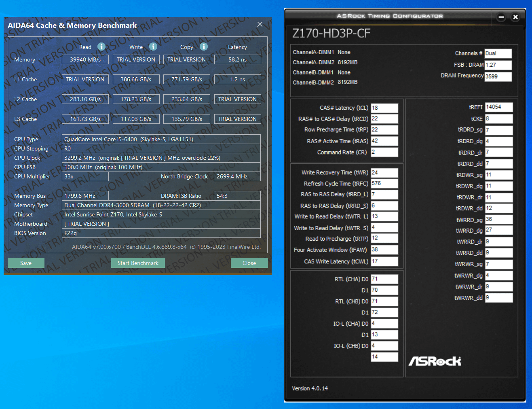The width and height of the screenshot is (532, 409).
Task: Select the tWRRD_dd field
Action: click(x=499, y=253)
